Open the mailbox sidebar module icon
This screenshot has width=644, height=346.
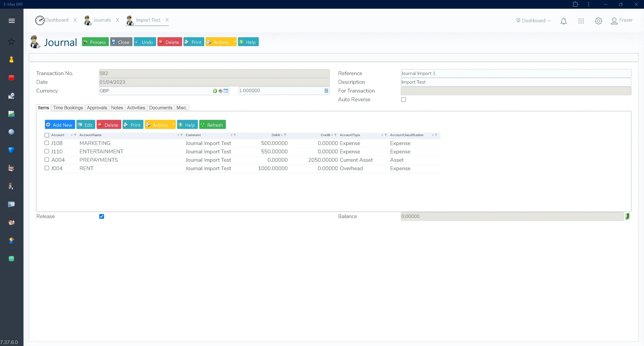pyautogui.click(x=11, y=222)
